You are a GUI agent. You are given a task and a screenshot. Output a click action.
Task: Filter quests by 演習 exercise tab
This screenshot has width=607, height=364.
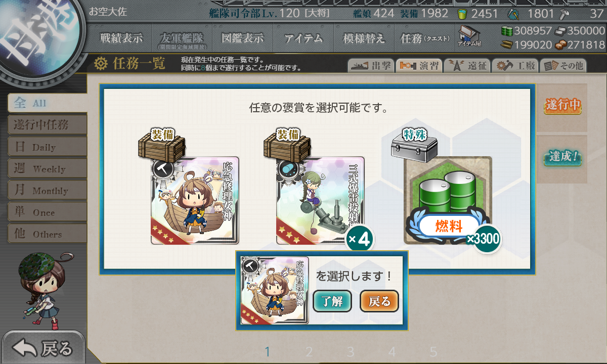pyautogui.click(x=418, y=66)
